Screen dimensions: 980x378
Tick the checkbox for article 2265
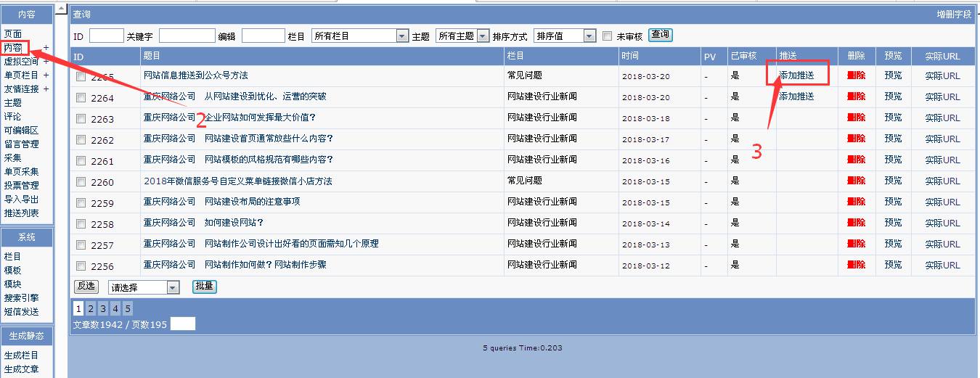(81, 76)
